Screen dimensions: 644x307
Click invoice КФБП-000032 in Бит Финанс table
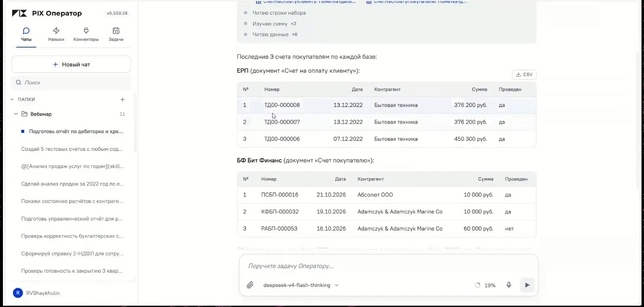coord(280,212)
